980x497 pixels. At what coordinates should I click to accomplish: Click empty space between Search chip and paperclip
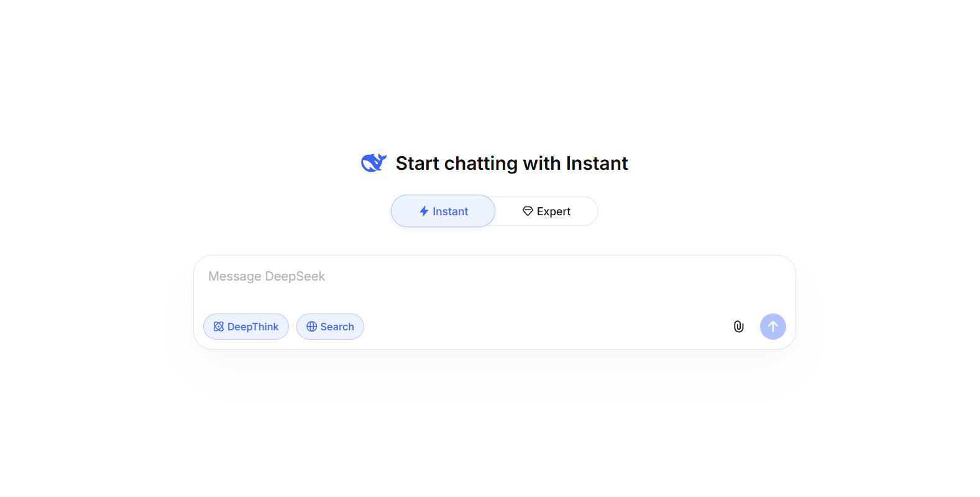[x=547, y=327]
